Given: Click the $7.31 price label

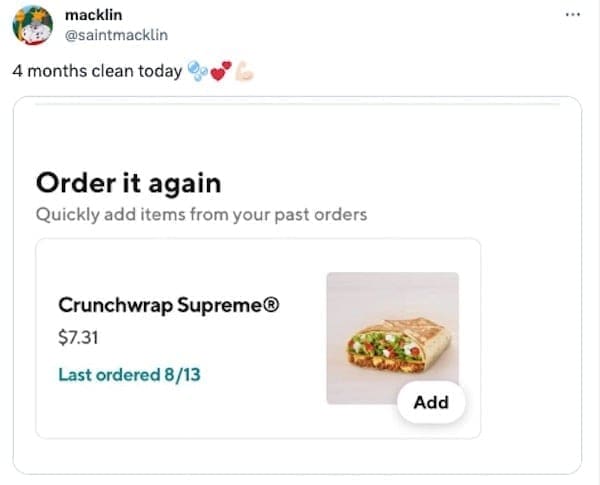Looking at the screenshot, I should (78, 336).
